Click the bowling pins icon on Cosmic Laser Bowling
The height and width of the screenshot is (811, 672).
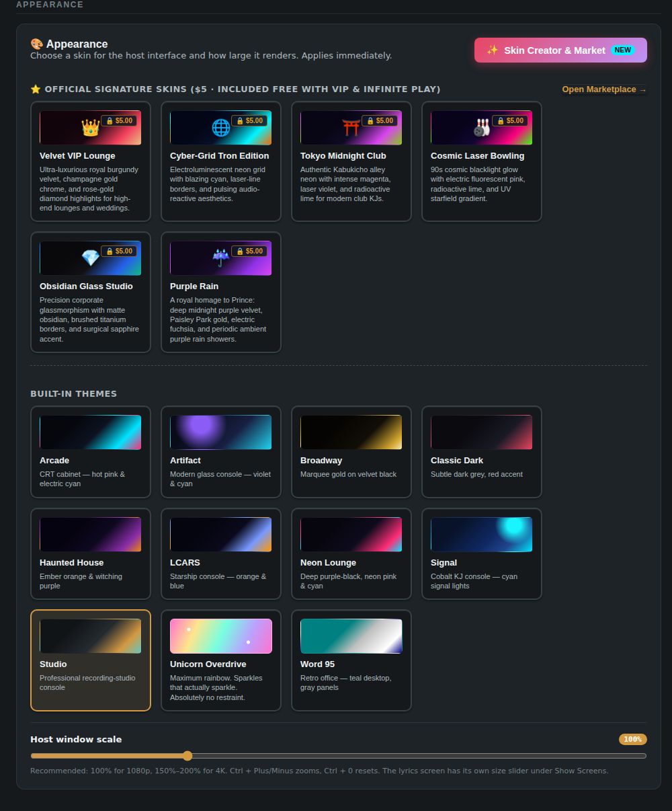click(482, 128)
